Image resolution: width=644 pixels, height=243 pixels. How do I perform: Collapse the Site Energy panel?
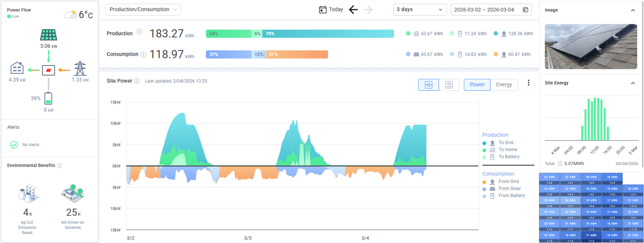coord(633,83)
